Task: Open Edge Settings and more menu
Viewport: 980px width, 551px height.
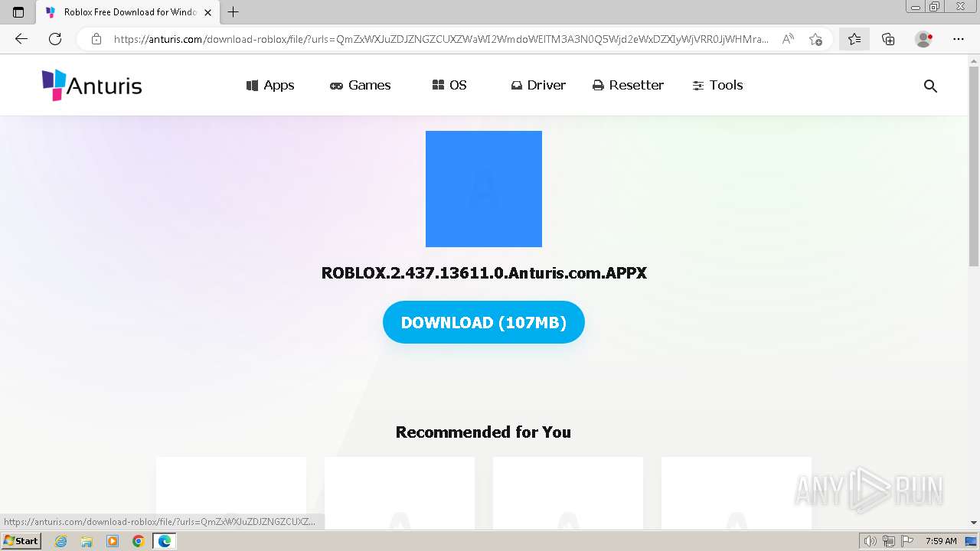Action: 959,39
